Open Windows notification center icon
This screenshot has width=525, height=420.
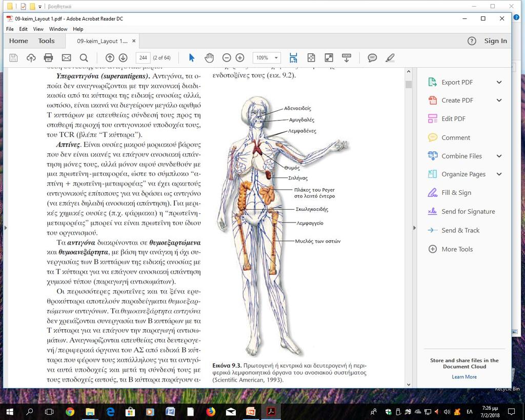click(511, 412)
